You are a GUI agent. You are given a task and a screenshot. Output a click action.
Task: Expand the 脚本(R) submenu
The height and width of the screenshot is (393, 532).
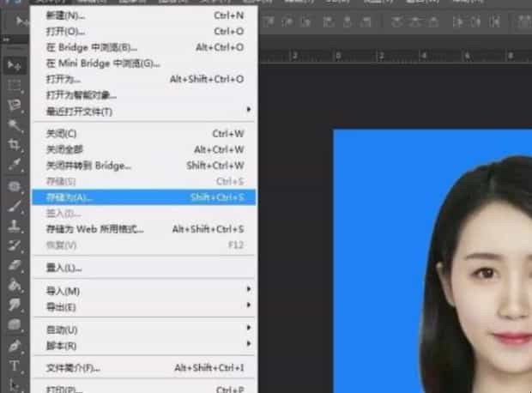(144, 346)
